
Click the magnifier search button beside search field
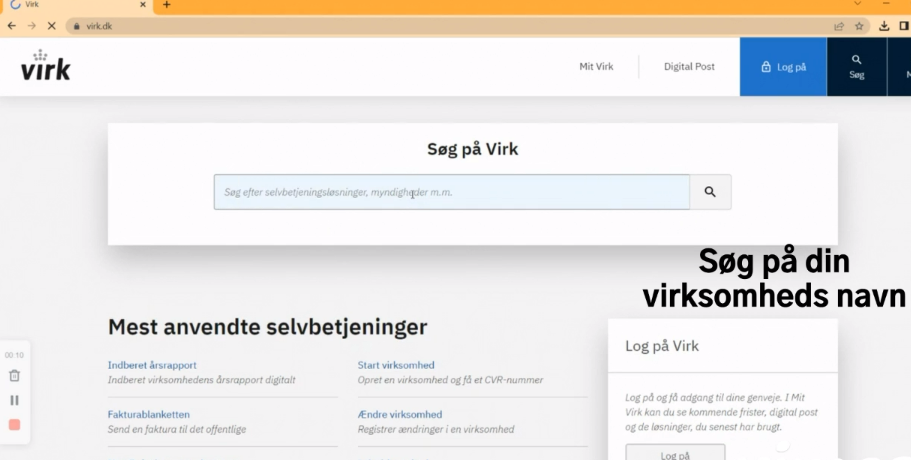[x=710, y=192]
